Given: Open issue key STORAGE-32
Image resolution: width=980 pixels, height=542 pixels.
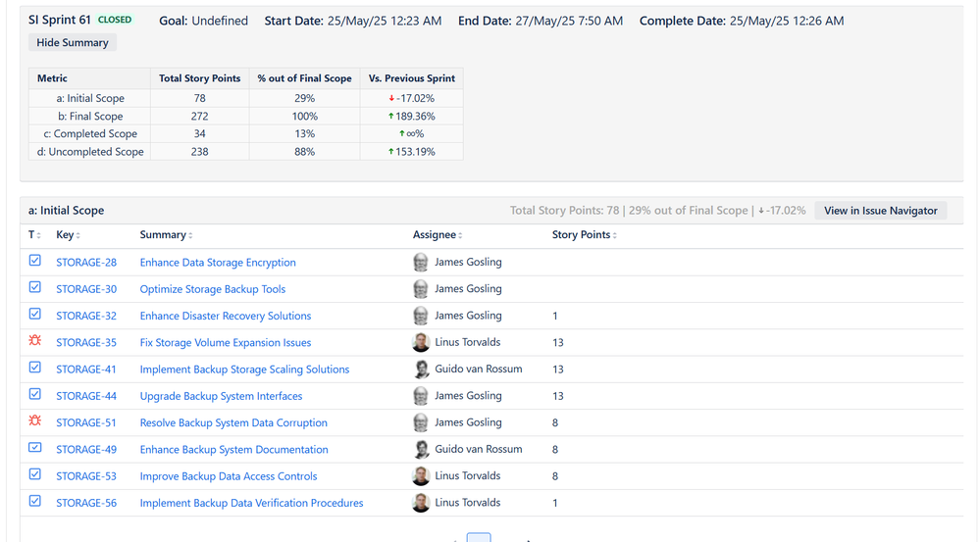Looking at the screenshot, I should point(86,316).
